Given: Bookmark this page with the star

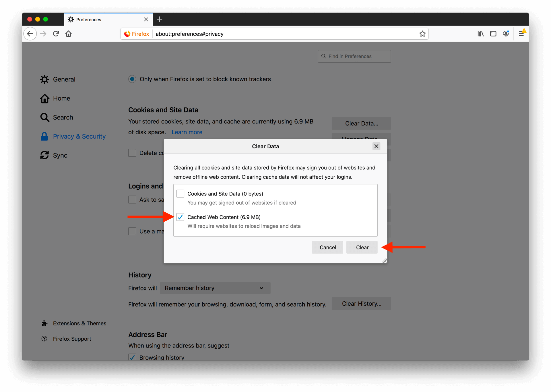Looking at the screenshot, I should [422, 34].
